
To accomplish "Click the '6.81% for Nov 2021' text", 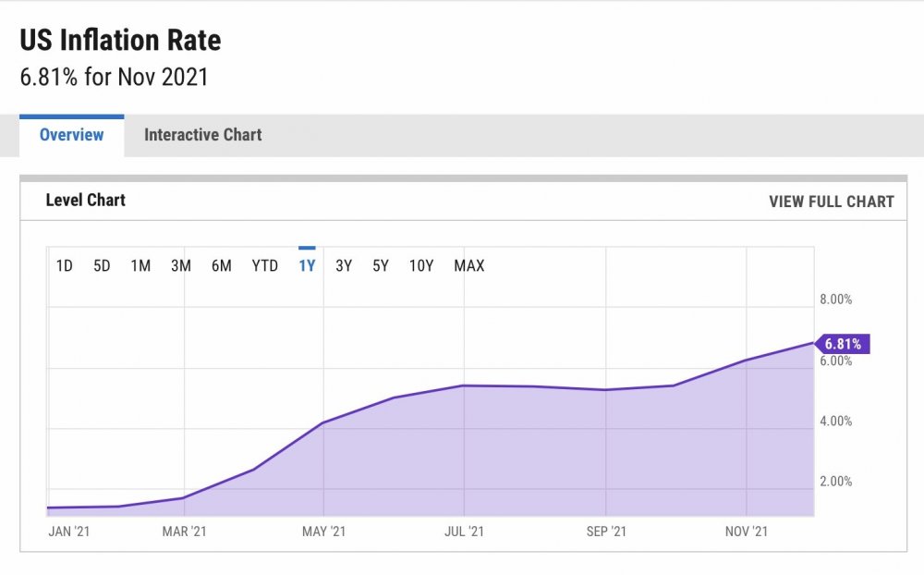I will point(115,78).
